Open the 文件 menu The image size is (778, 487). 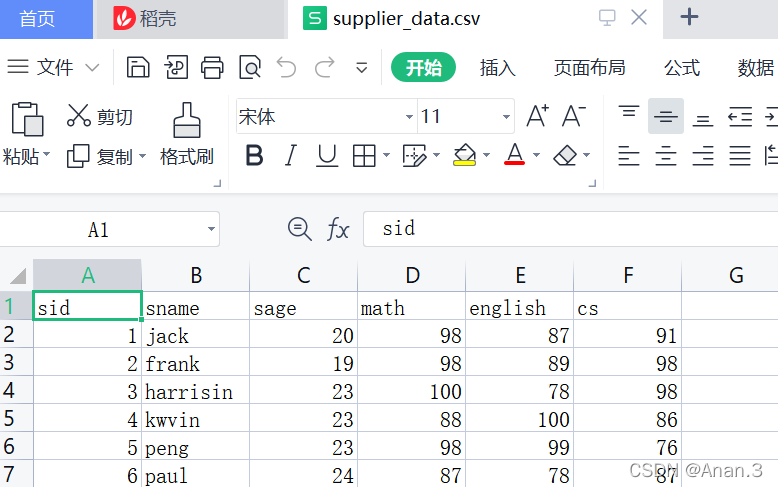click(x=53, y=67)
